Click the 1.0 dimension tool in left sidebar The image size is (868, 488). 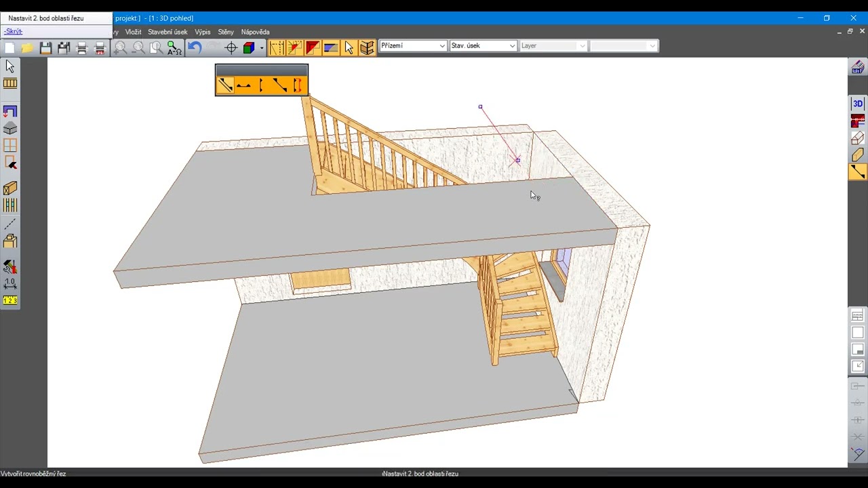tap(10, 284)
